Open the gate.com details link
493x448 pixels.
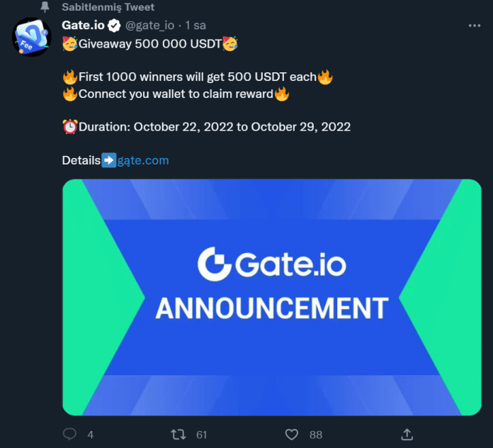tap(143, 160)
